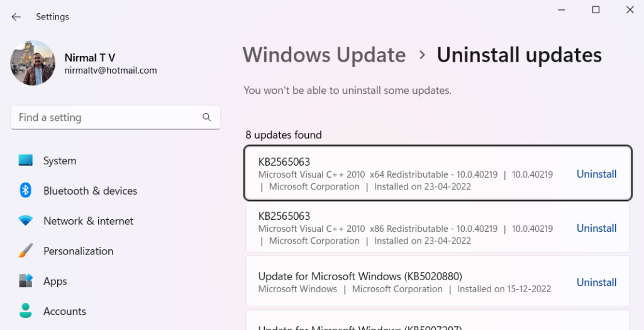Uninstall Visual C++ 2010 x86 update
This screenshot has width=644, height=330.
click(x=596, y=228)
